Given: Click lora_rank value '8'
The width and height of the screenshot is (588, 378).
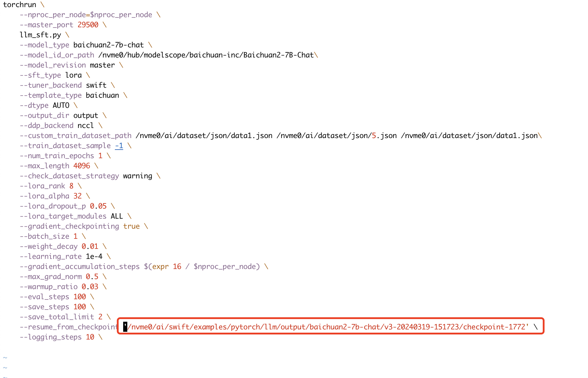Looking at the screenshot, I should pos(71,186).
